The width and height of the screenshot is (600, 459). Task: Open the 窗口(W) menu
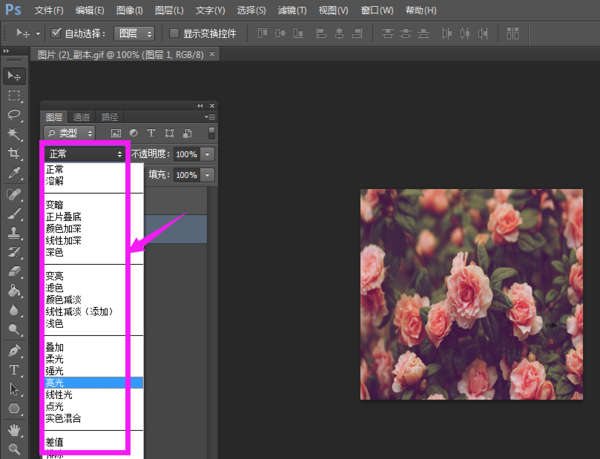click(x=377, y=10)
